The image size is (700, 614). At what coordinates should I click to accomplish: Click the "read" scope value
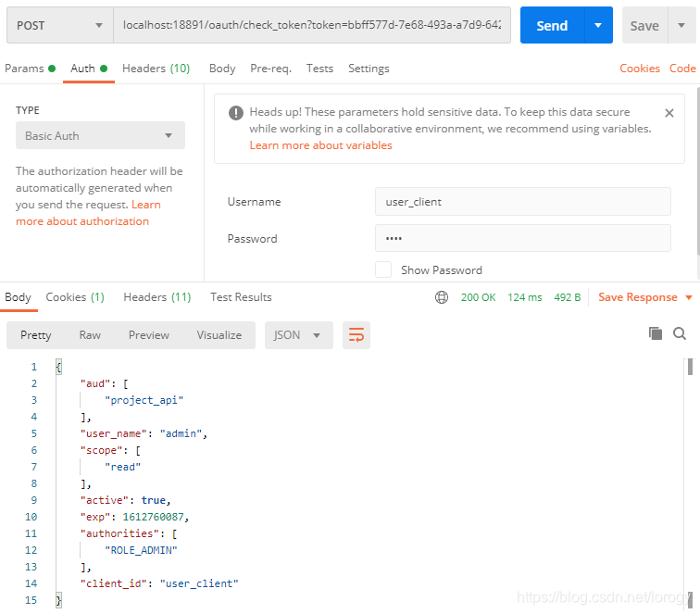tap(122, 467)
